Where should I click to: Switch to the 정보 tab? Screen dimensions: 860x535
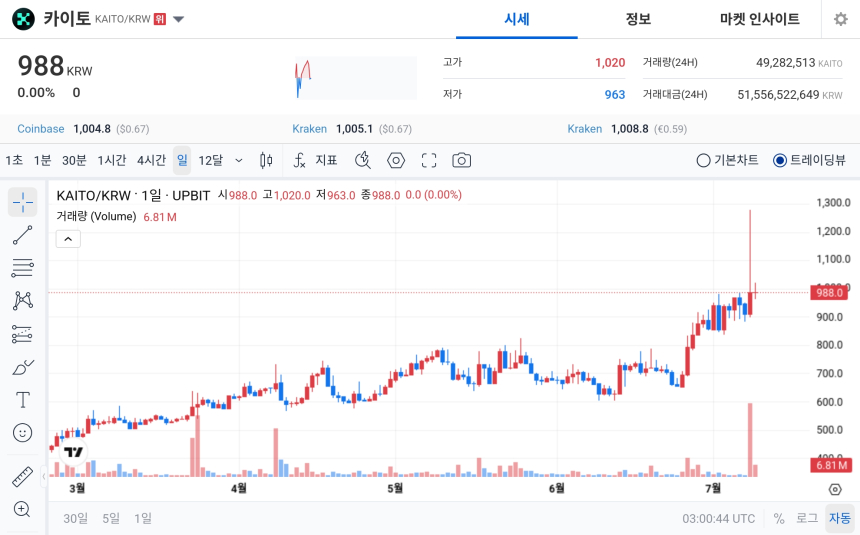638,19
